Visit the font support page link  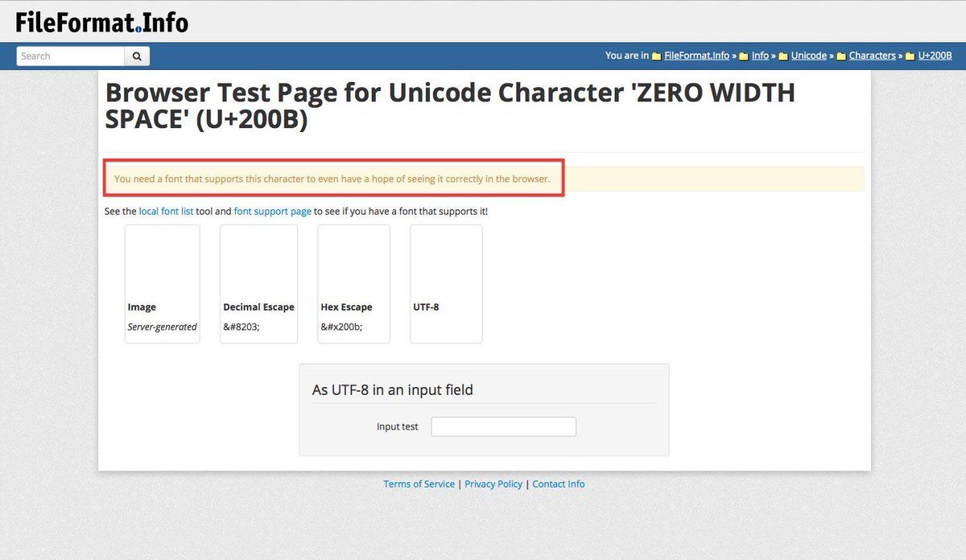[x=272, y=212]
